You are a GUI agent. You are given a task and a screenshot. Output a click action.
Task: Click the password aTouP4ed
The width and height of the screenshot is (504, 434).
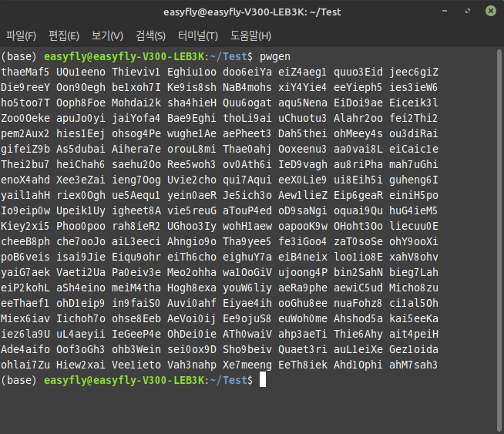point(247,211)
